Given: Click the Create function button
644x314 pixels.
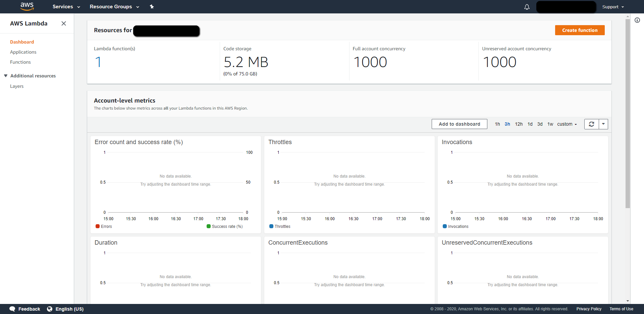Looking at the screenshot, I should coord(580,30).
